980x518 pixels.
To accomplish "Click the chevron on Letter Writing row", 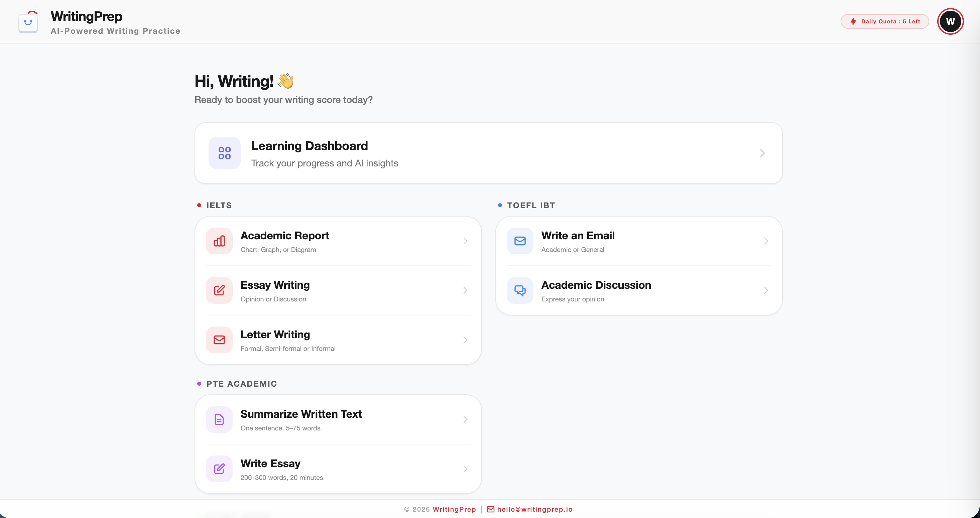I will pyautogui.click(x=465, y=340).
